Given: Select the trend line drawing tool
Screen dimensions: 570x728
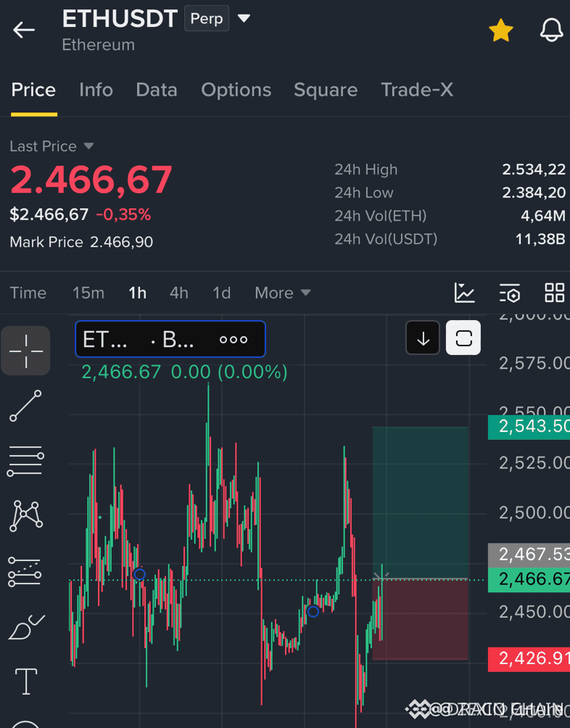Looking at the screenshot, I should 26,406.
